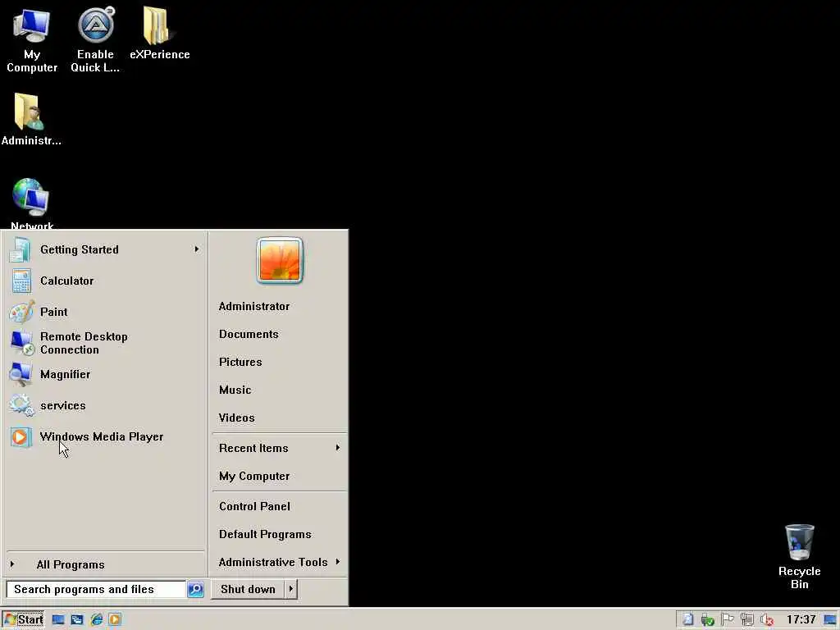Launch Getting Started from Start menu

105,249
